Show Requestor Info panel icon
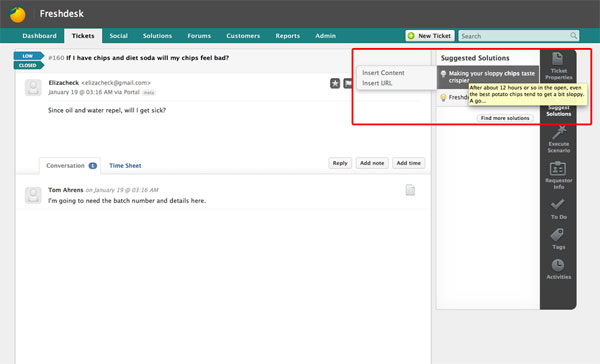Viewport: 600px width, 364px height. [558, 175]
